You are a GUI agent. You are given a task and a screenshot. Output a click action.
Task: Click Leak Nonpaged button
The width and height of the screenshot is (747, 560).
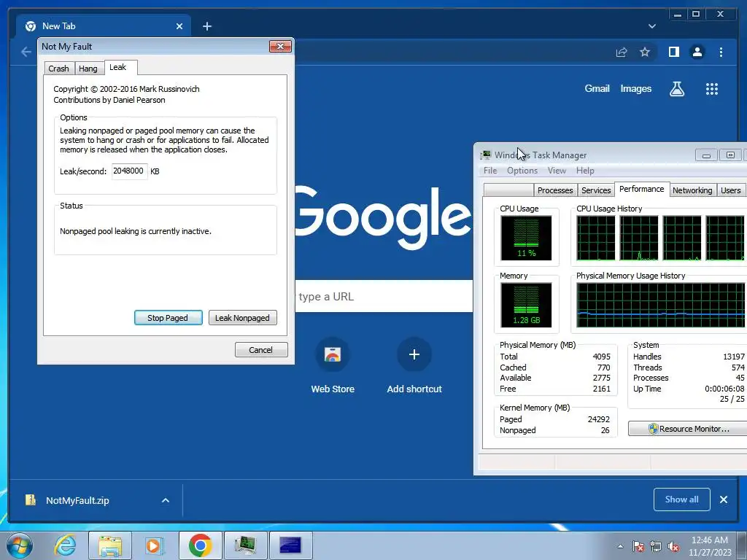point(242,318)
